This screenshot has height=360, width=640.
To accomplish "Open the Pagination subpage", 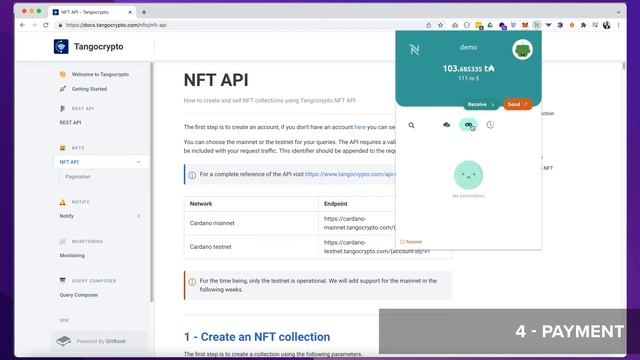I will tap(78, 177).
